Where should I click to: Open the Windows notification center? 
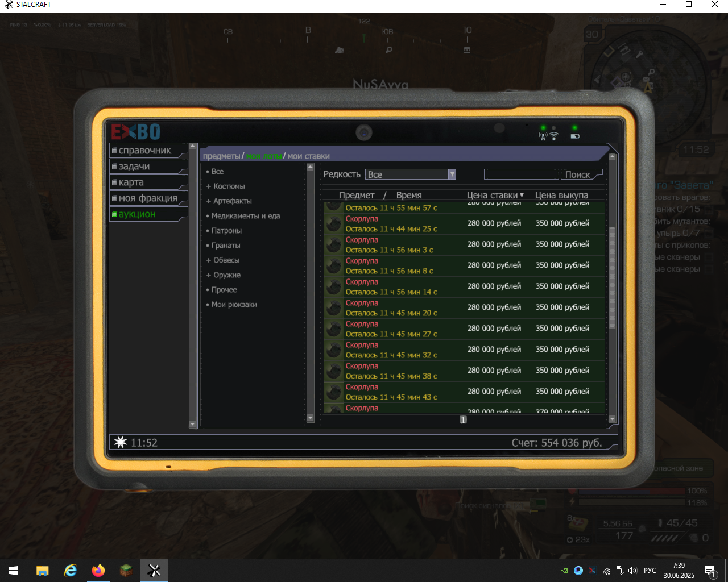710,571
